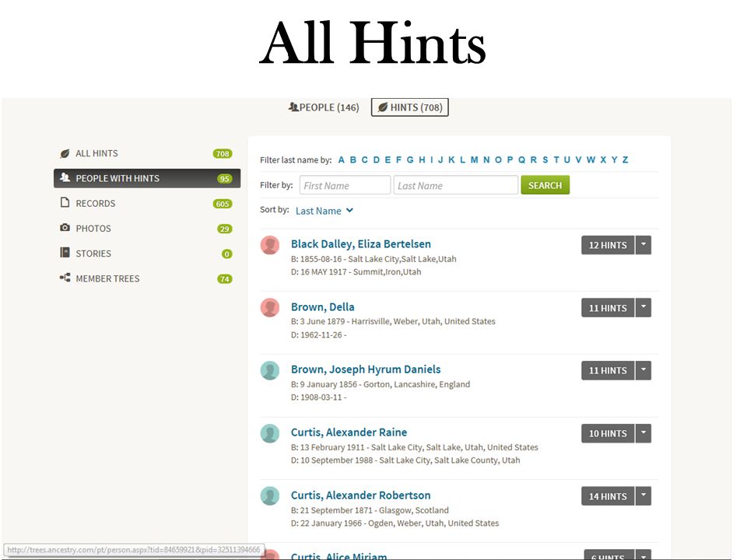Viewport: 747px width, 560px height.
Task: Click the 605 badge next to Records
Action: 223,204
